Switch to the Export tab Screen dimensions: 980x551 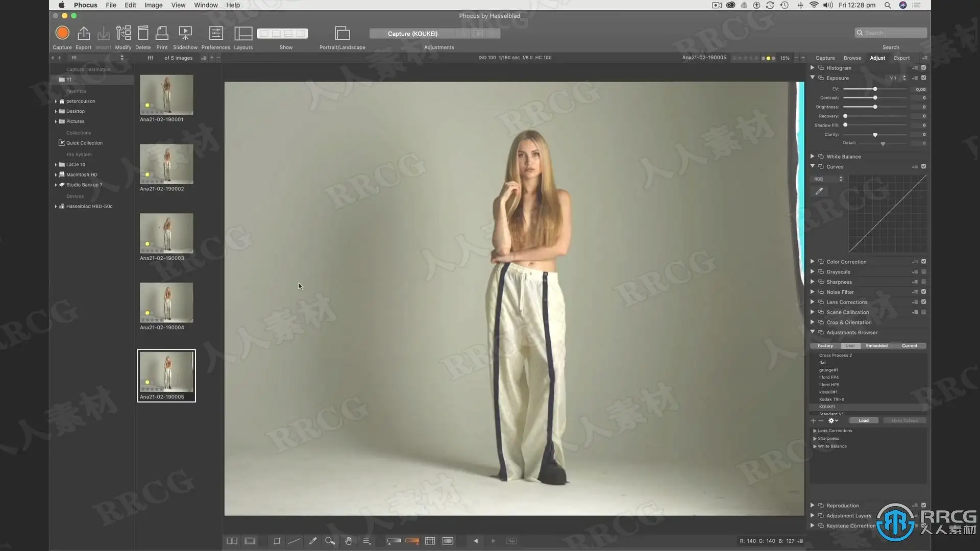coord(902,58)
